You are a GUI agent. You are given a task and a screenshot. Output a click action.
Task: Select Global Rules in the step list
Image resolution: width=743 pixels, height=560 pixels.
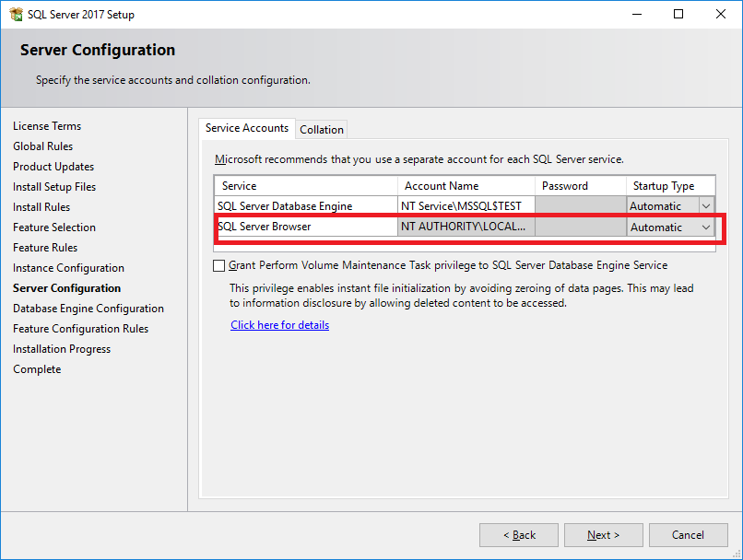tap(43, 146)
